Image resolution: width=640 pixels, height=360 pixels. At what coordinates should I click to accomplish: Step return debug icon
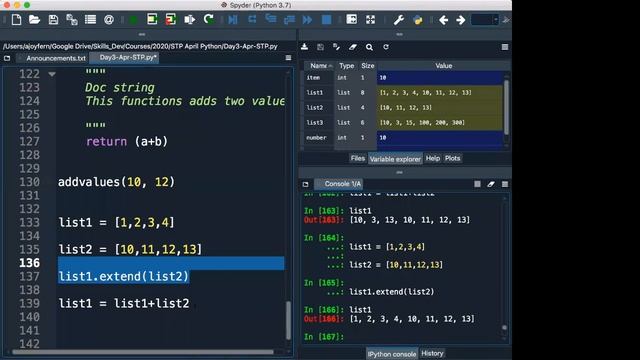pos(289,20)
